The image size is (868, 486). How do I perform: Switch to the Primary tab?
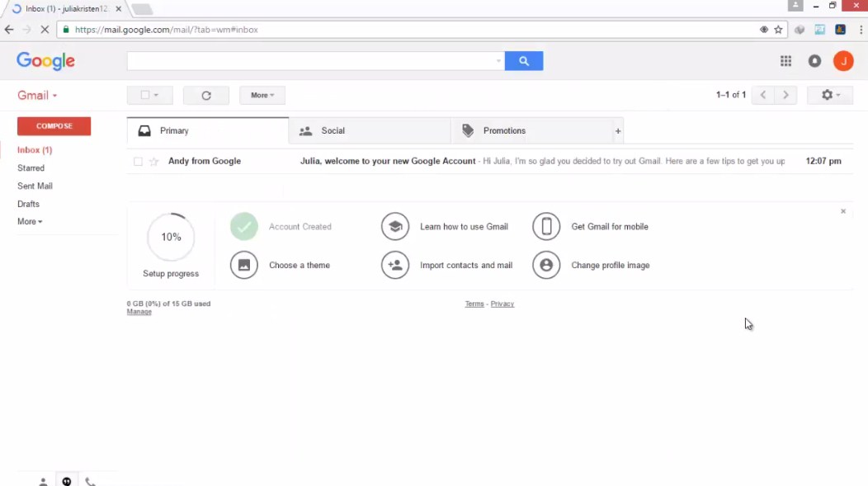point(208,130)
